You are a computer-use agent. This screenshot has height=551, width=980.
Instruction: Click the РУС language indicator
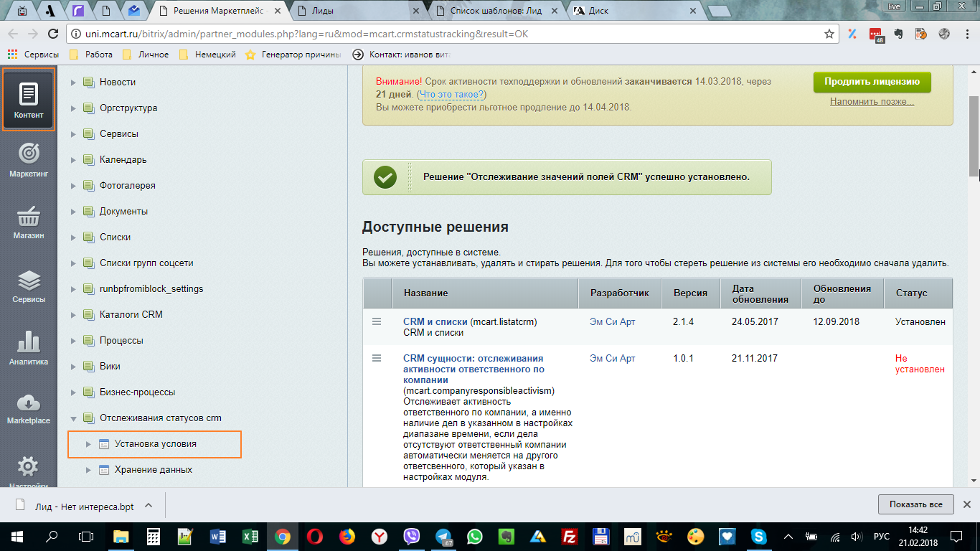pyautogui.click(x=881, y=536)
